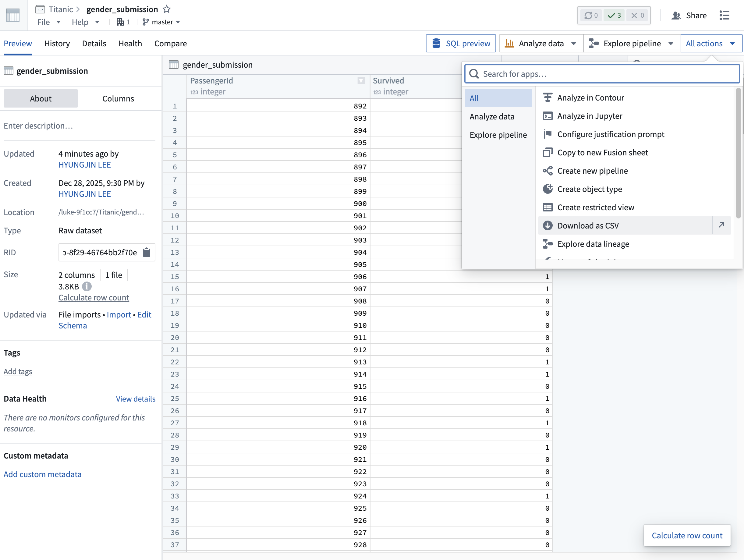
Task: Open the master branch selector
Action: pos(161,22)
